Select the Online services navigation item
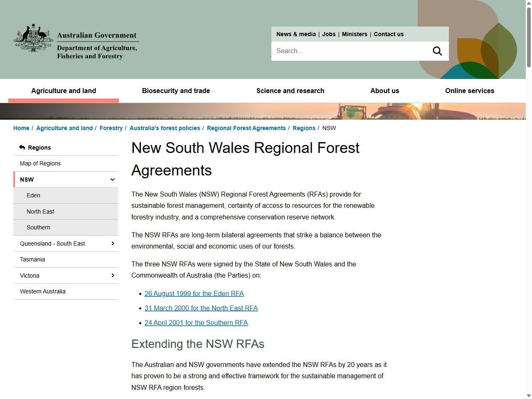The width and height of the screenshot is (532, 399). pos(470,91)
